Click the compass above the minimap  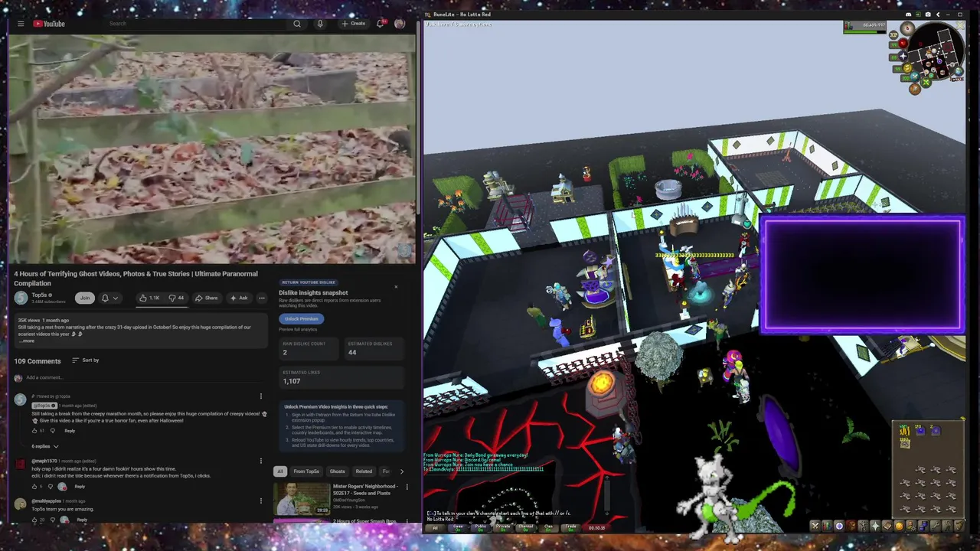[x=907, y=28]
